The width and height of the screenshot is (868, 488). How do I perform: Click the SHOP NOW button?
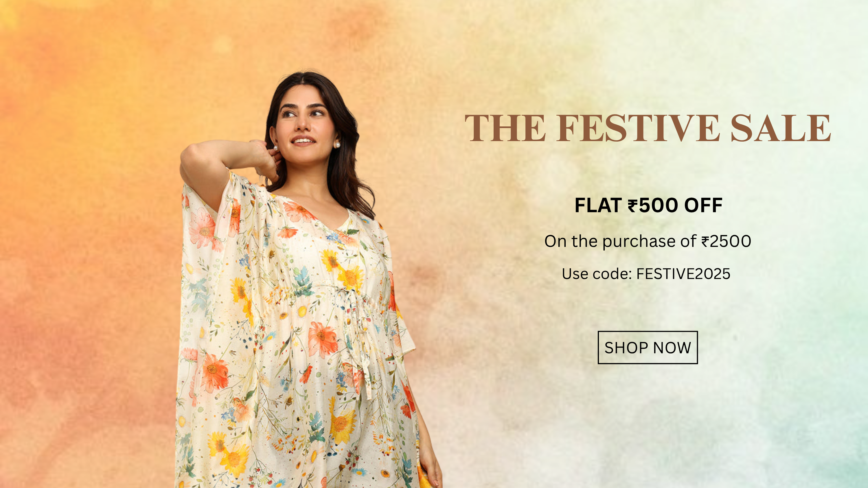(x=647, y=347)
